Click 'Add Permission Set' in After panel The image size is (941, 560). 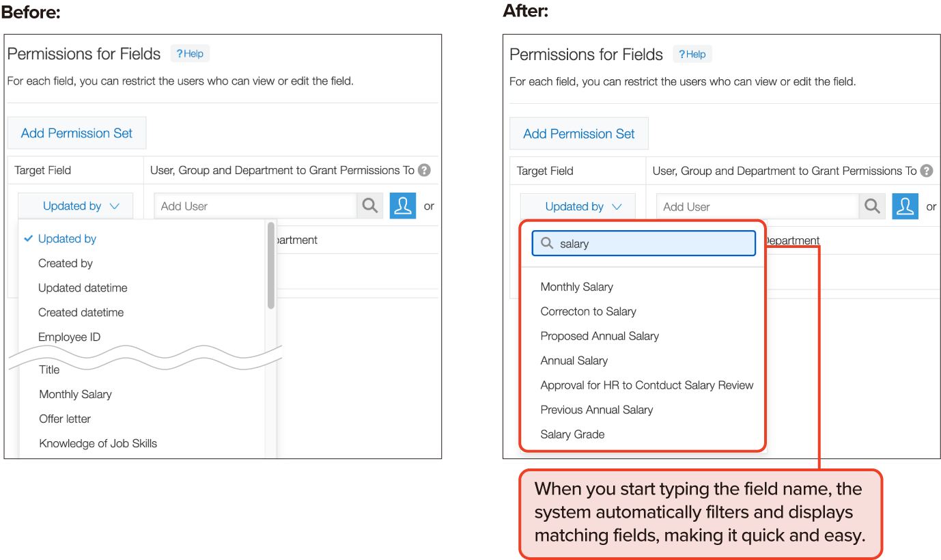579,134
